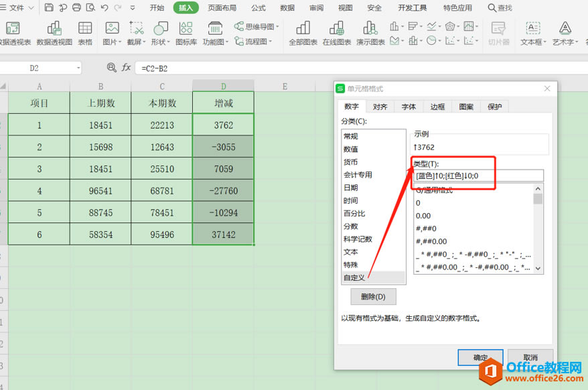Click the fx insert function icon
Screen dimensions: 588x390
(126, 68)
